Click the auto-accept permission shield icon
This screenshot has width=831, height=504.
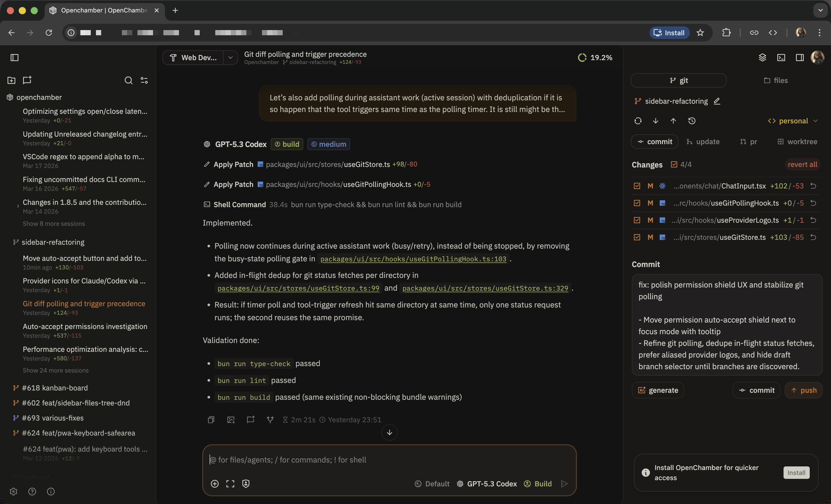(246, 484)
